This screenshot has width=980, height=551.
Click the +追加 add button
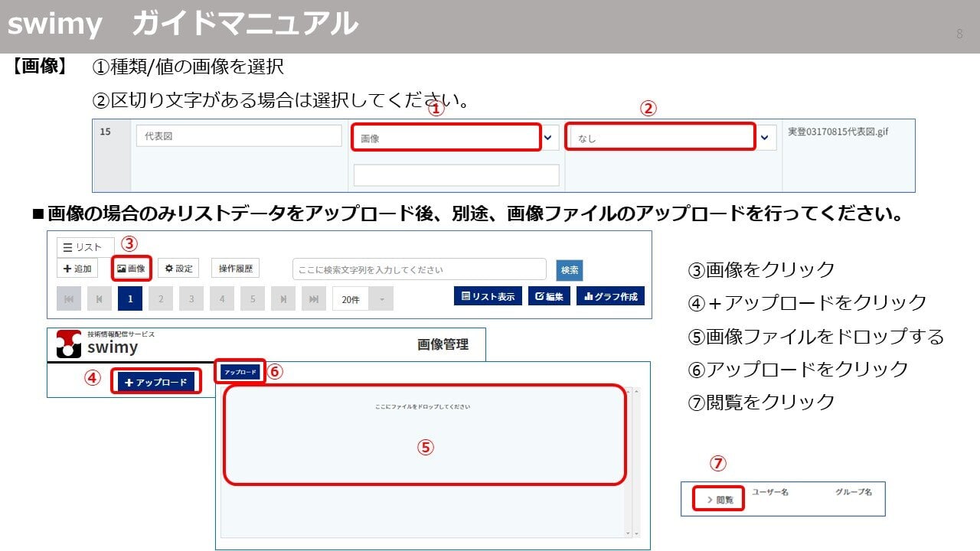pos(77,269)
